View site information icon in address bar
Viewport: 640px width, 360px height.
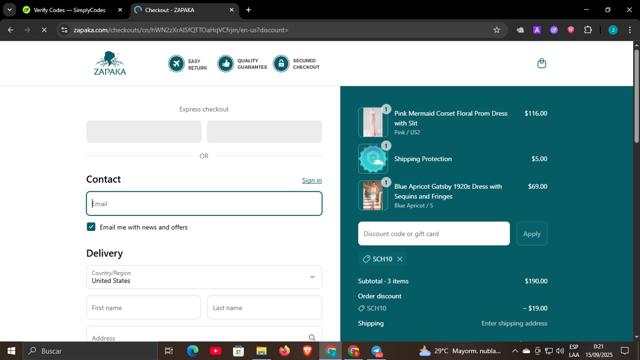(64, 30)
